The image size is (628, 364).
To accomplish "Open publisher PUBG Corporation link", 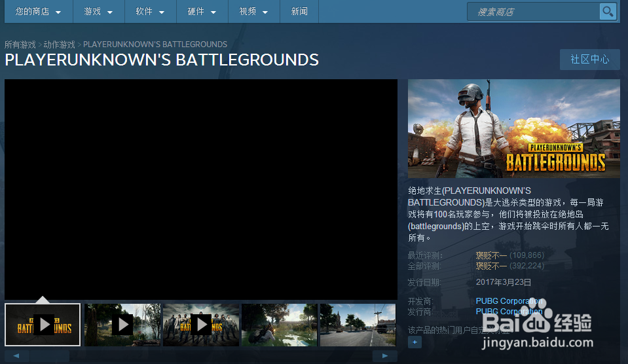I will [509, 311].
